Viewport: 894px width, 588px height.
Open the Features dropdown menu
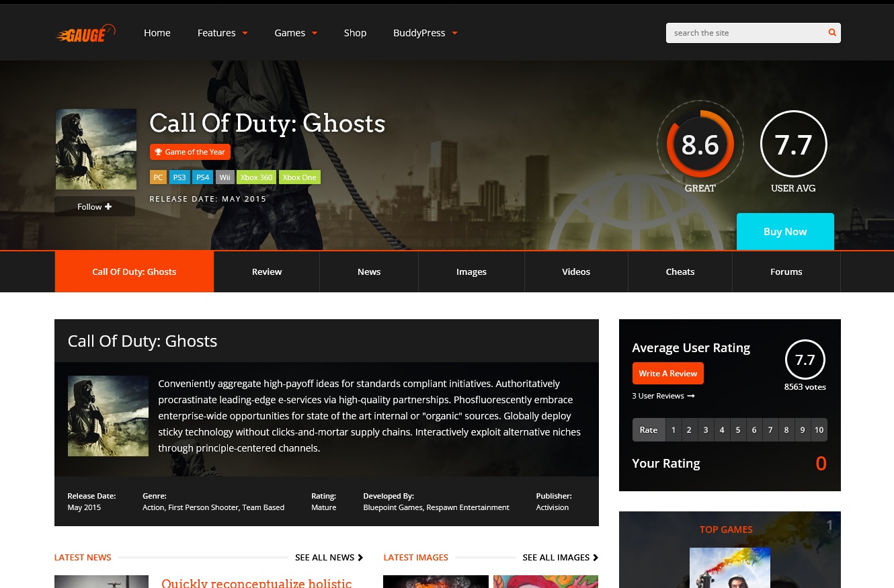click(x=222, y=33)
